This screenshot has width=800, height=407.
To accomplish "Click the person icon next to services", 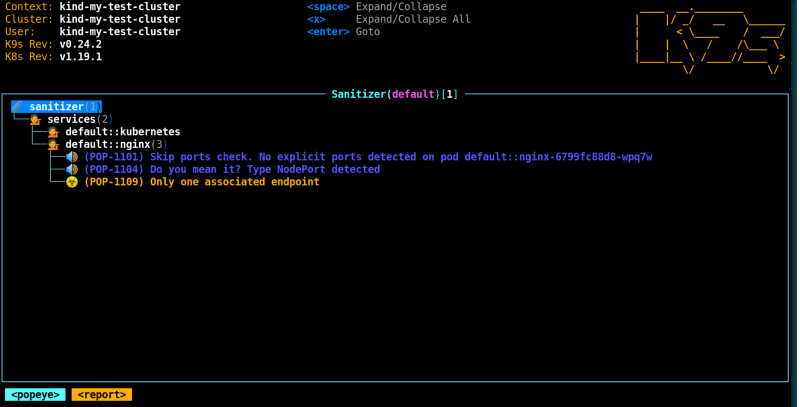I will (35, 120).
